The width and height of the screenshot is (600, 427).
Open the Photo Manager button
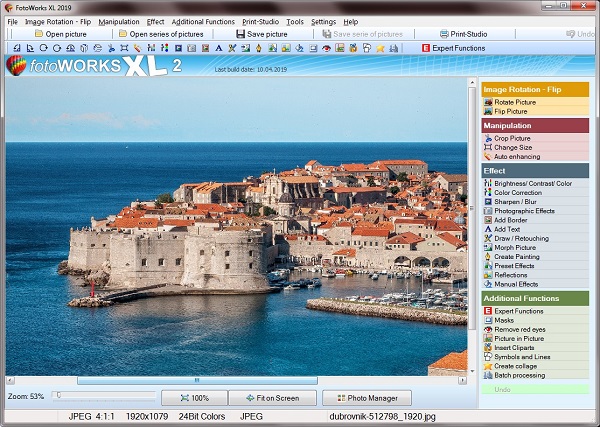pyautogui.click(x=367, y=398)
